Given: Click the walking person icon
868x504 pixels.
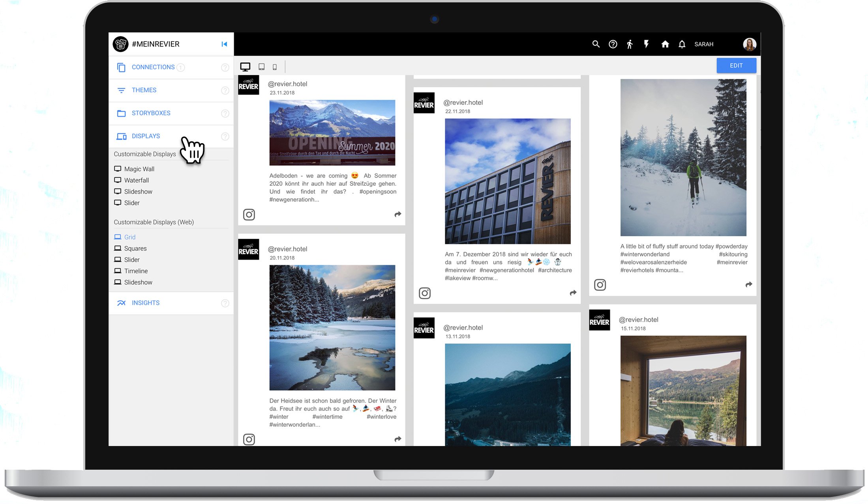Looking at the screenshot, I should (630, 44).
